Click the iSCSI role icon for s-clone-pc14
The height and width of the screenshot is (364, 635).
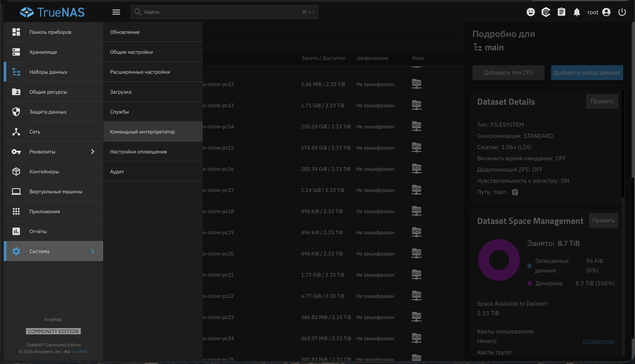pos(416,126)
